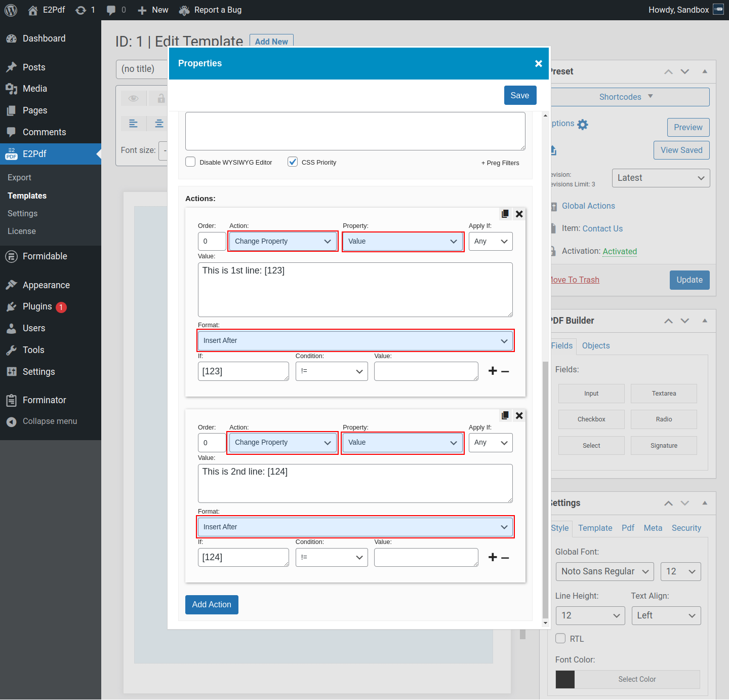Remove the condition row in the second action
This screenshot has height=700, width=729.
coord(505,558)
